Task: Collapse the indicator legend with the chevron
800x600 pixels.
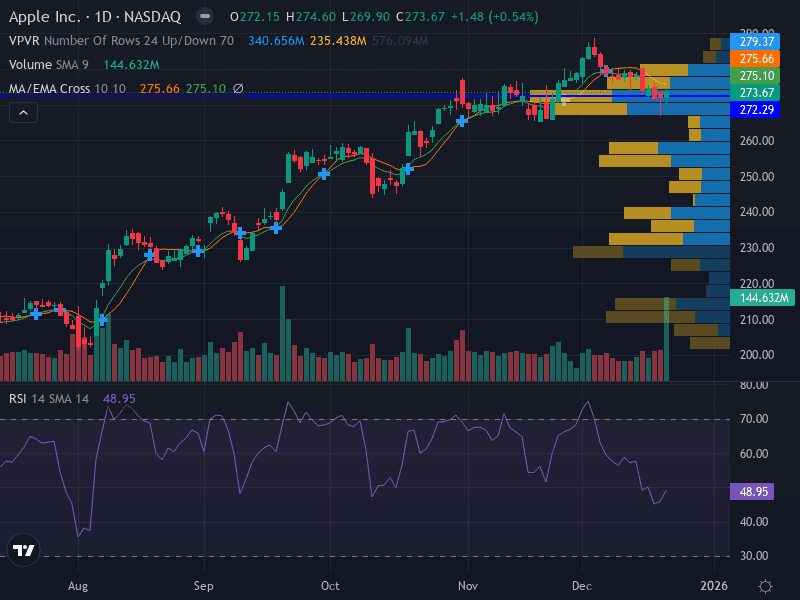Action: [x=23, y=113]
